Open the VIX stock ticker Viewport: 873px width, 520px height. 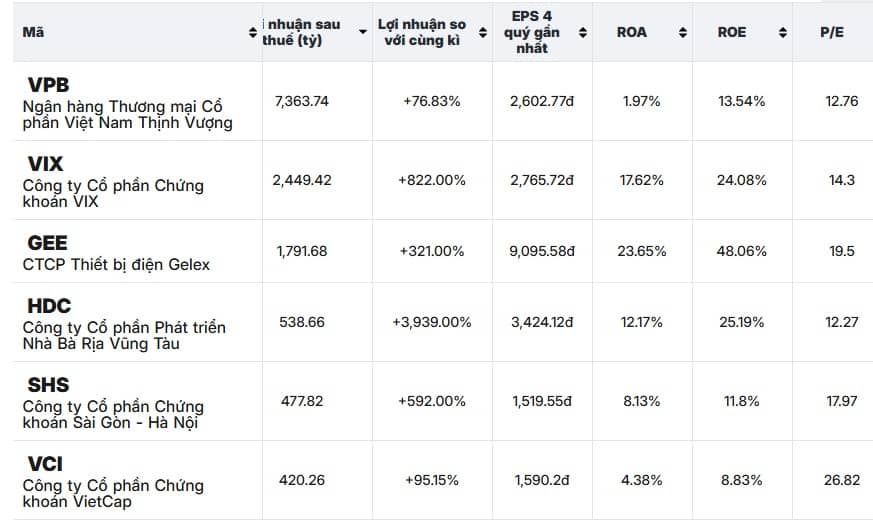(45, 165)
